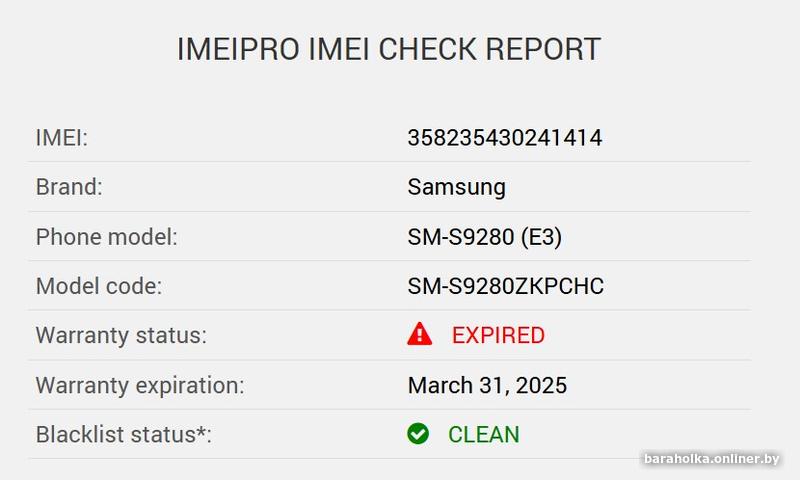Select the March 31, 2025 expiration date
This screenshot has width=800, height=480.
pyautogui.click(x=487, y=385)
